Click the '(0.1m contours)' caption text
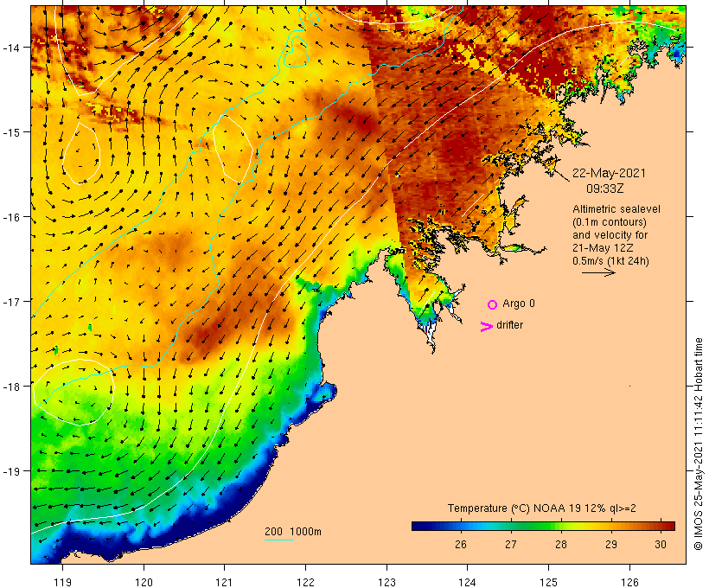Viewport: 709px width, 588px height. point(610,222)
